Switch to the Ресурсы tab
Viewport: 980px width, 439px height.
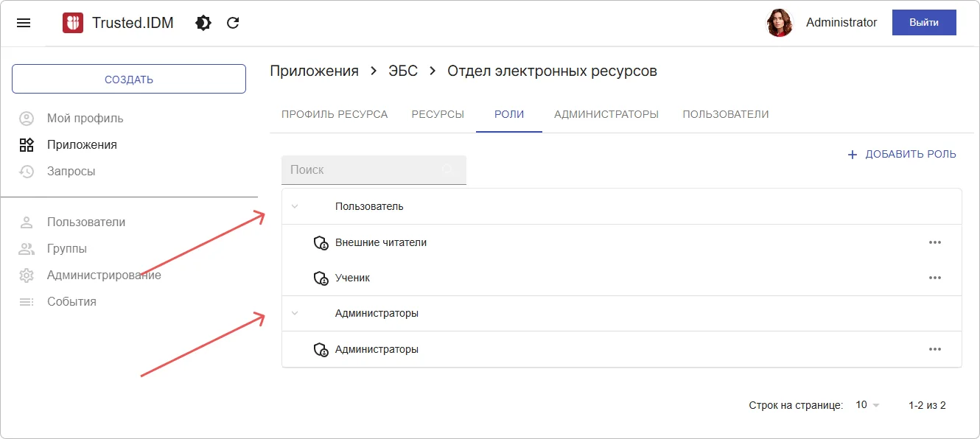pos(438,114)
